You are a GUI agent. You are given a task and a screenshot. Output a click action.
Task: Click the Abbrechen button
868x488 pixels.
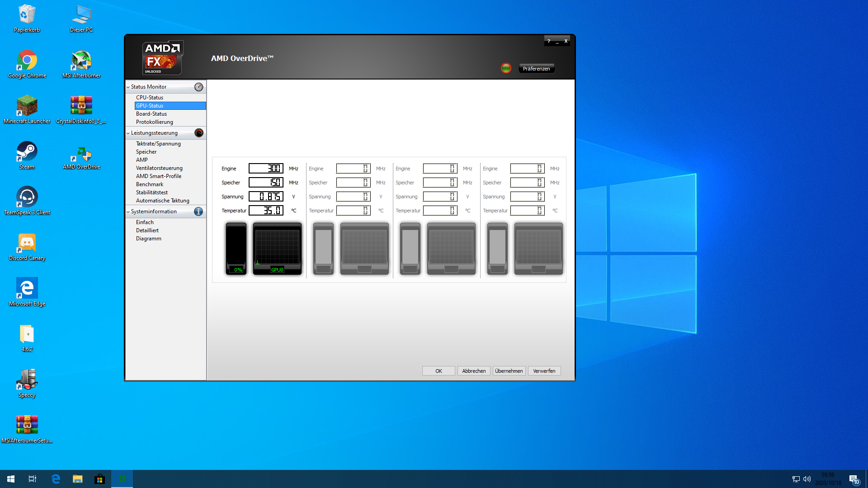(473, 371)
